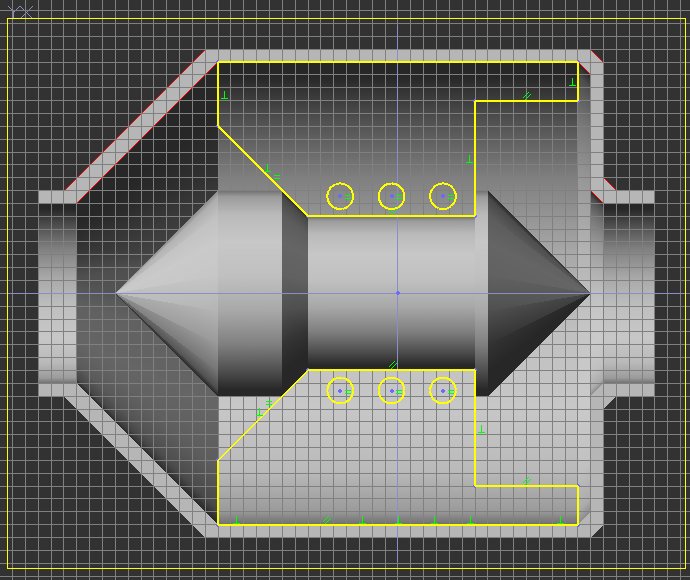Viewport: 690px width, 580px height.
Task: Click parallel constraint icon on upper sketch notch
Action: click(x=527, y=96)
